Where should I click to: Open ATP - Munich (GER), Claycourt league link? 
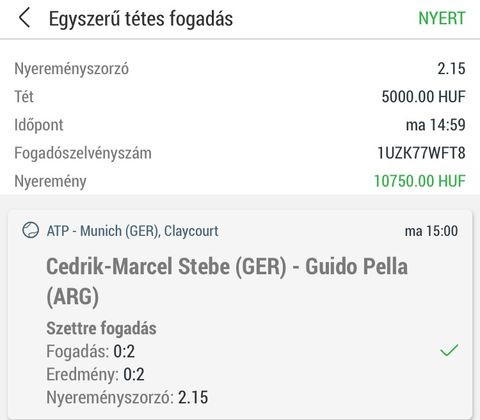tap(132, 231)
